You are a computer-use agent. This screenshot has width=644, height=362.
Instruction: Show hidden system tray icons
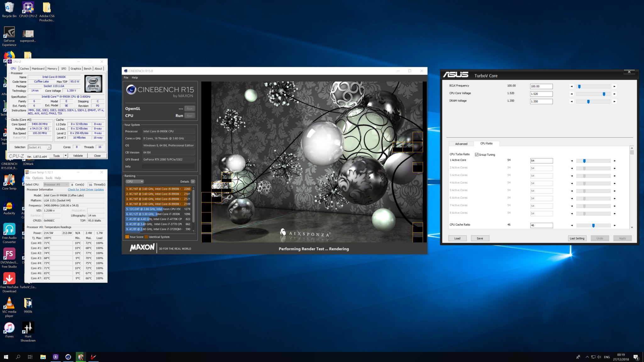click(587, 357)
